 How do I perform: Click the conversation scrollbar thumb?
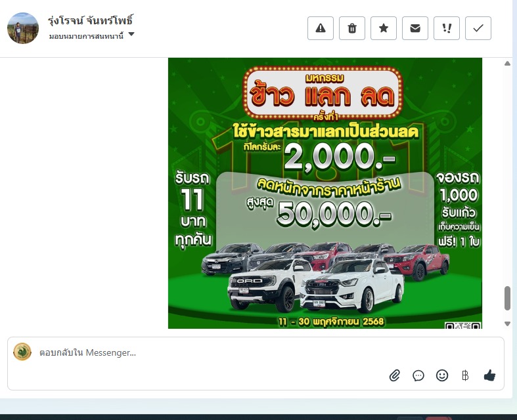(x=507, y=298)
